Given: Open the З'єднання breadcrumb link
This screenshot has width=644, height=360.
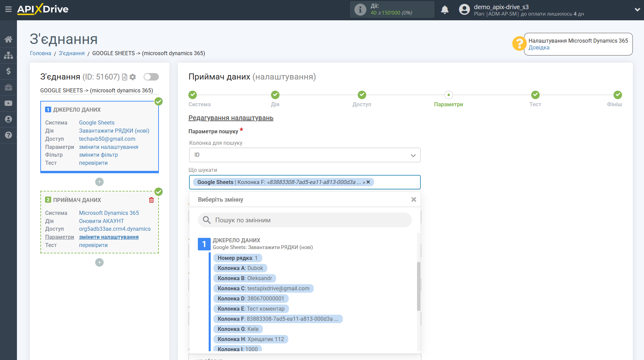Looking at the screenshot, I should click(x=72, y=53).
